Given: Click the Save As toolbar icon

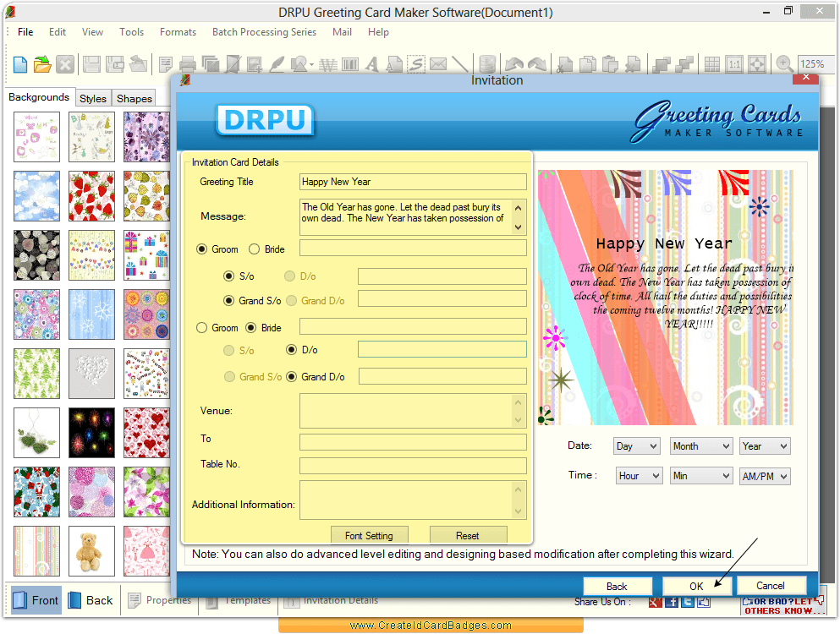Looking at the screenshot, I should pyautogui.click(x=115, y=64).
